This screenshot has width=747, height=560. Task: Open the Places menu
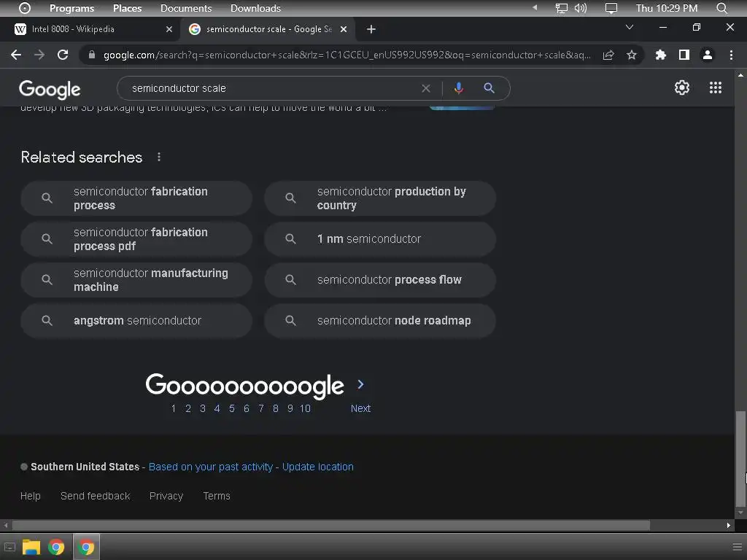tap(127, 8)
